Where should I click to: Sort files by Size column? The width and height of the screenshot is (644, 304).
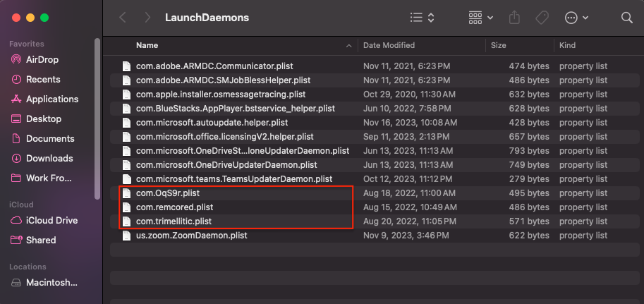click(x=499, y=45)
